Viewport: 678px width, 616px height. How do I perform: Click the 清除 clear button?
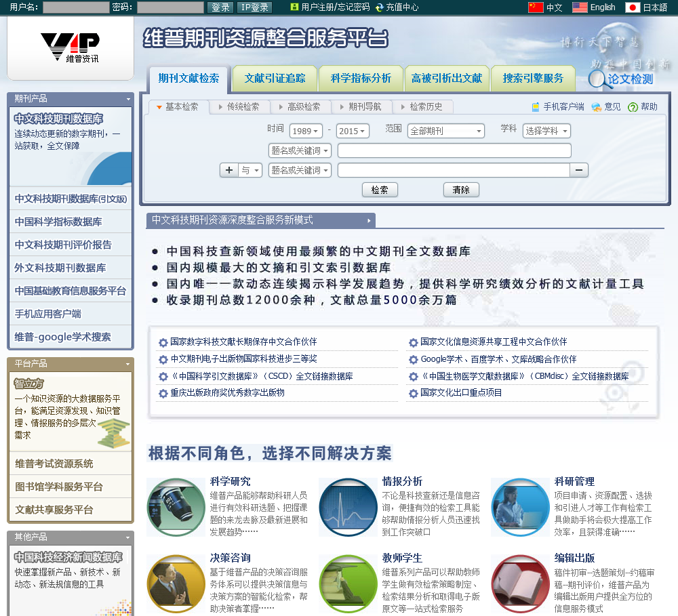[x=461, y=190]
